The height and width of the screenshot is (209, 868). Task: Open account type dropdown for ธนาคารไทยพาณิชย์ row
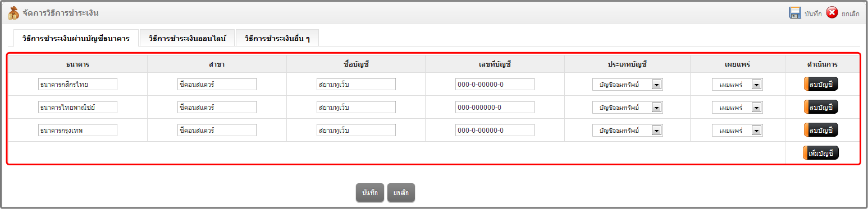point(628,108)
